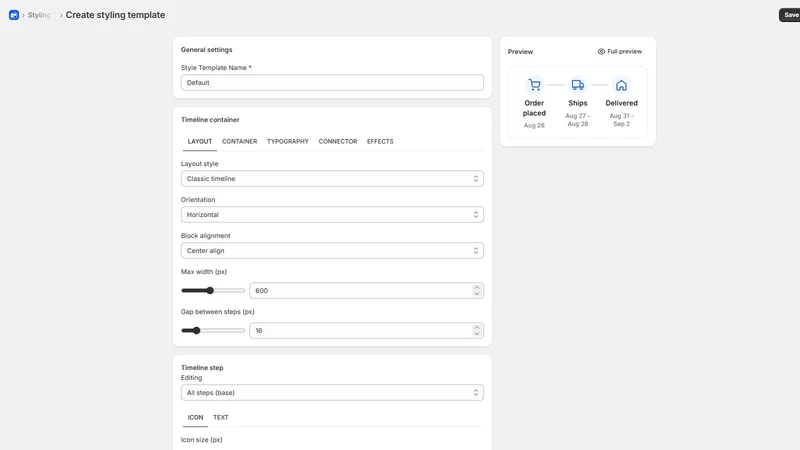Click the Gap between steps number field
This screenshot has height=450, width=800.
click(x=366, y=331)
